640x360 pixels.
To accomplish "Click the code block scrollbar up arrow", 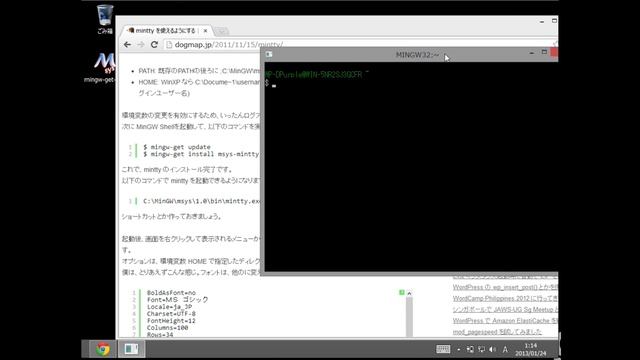I will pos(409,293).
